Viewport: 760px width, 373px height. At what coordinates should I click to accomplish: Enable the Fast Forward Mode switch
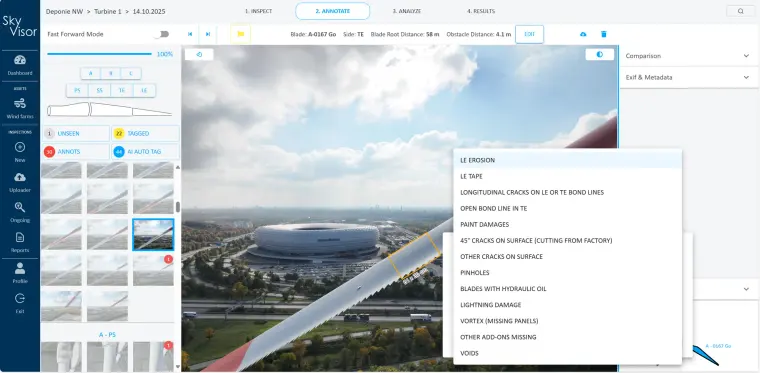[162, 34]
